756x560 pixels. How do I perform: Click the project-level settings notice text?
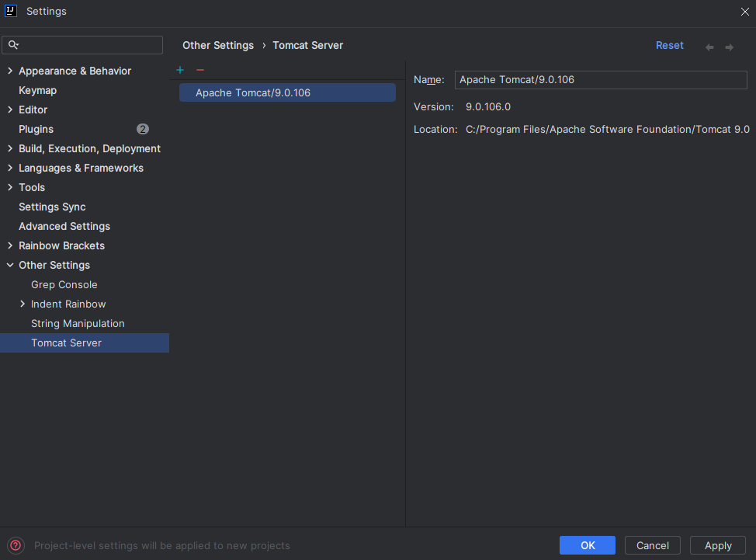[x=162, y=545]
